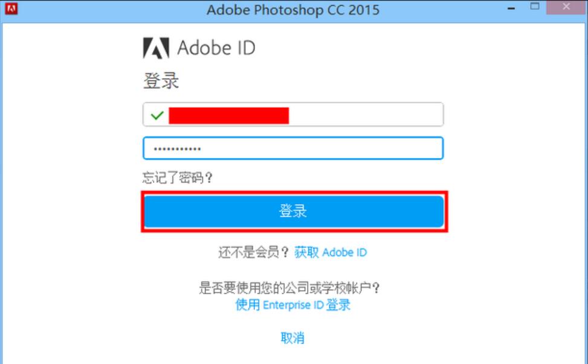Click the blue 登录 button

pos(294,211)
